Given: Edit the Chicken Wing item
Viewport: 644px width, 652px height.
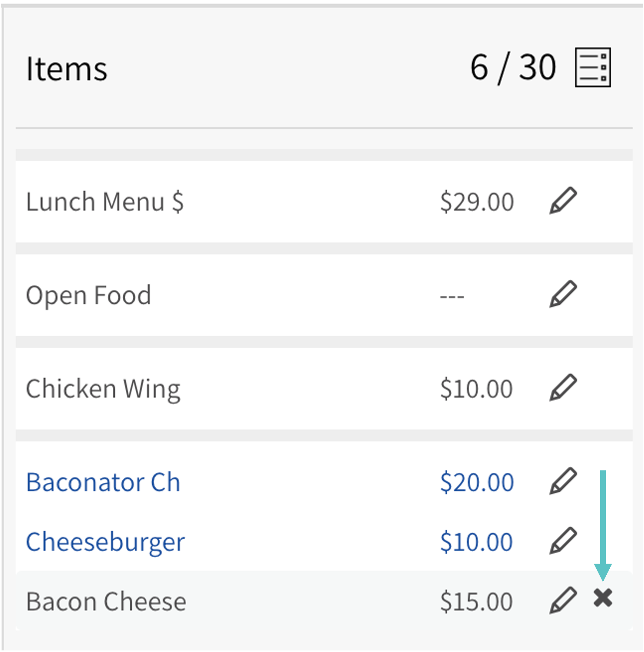Looking at the screenshot, I should (x=563, y=387).
